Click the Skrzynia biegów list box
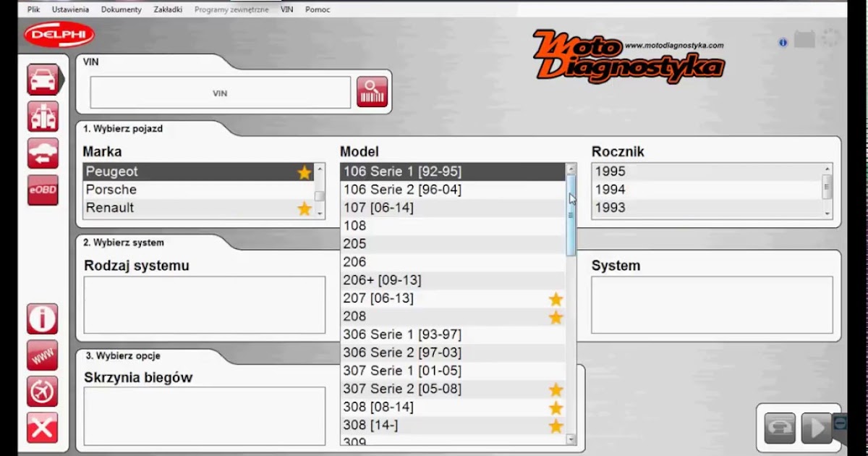 [x=205, y=415]
